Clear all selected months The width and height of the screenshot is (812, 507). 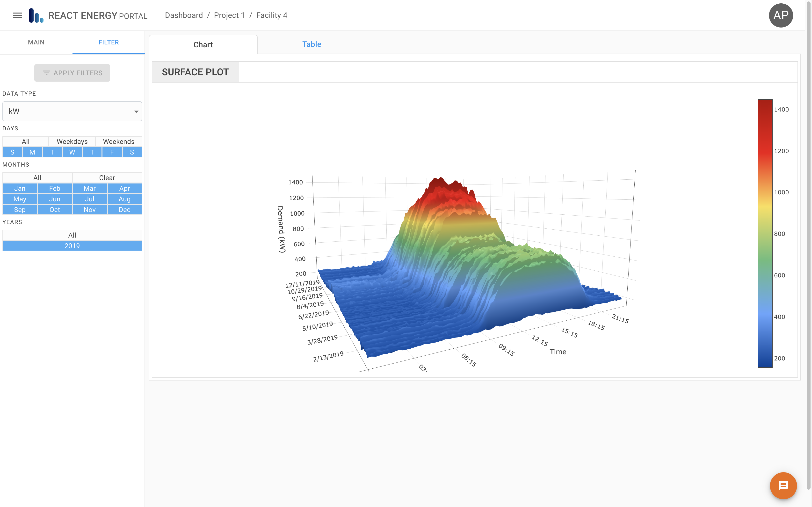click(107, 177)
